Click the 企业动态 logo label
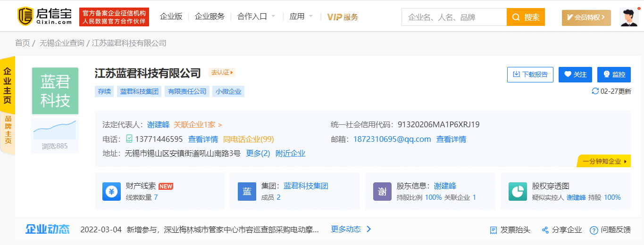644x245 pixels. point(48,229)
